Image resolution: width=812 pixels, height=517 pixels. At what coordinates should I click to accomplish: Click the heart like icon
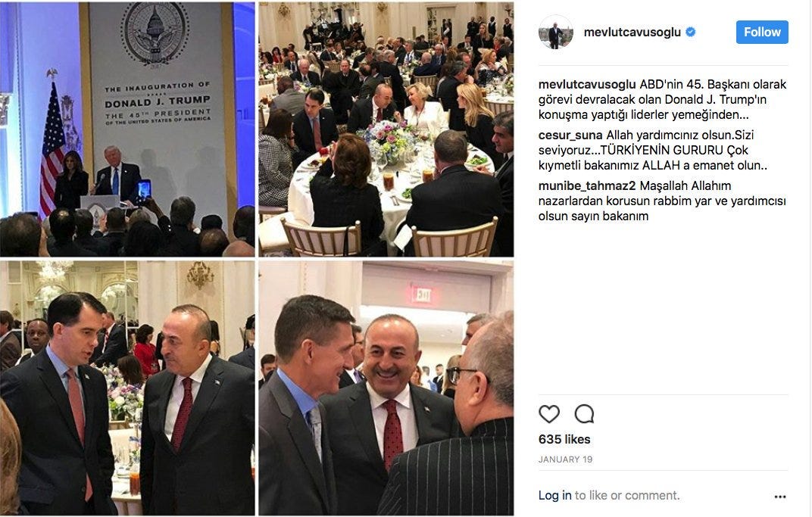point(549,414)
